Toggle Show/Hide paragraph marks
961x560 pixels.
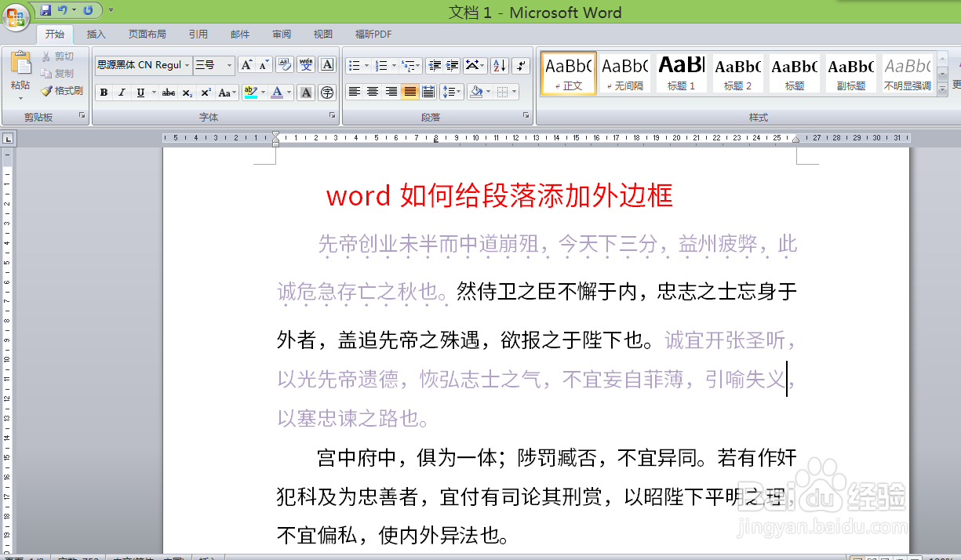tap(520, 65)
